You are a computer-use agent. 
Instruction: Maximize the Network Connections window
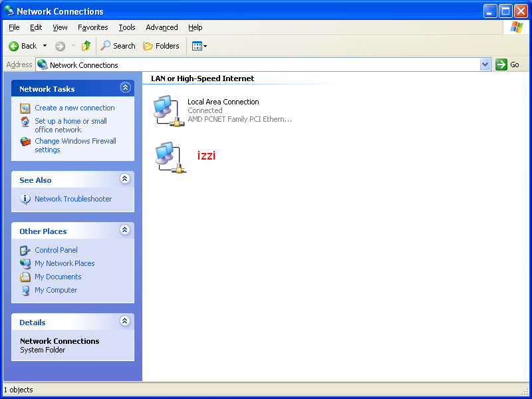tap(505, 11)
